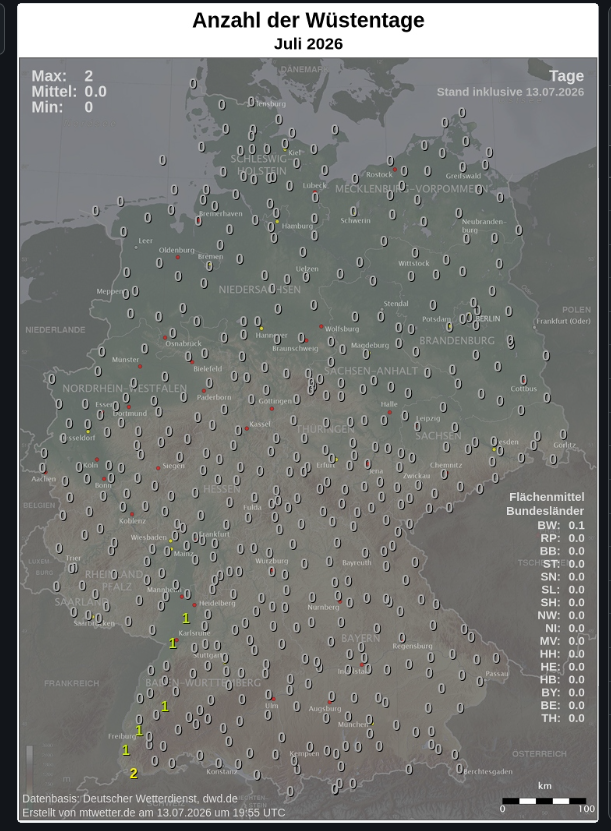Select the 'HB: 0.0' state average row
The height and width of the screenshot is (831, 611).
pos(562,680)
